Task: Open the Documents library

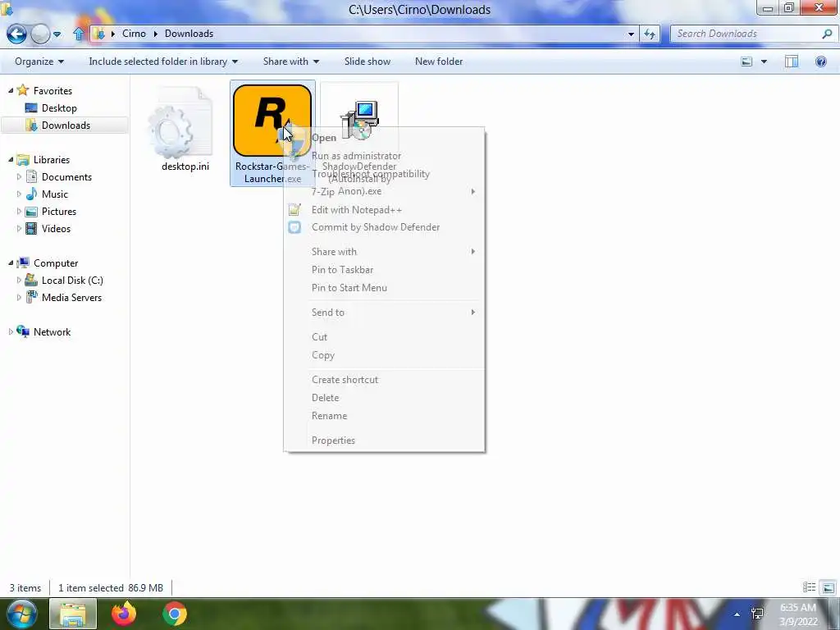Action: [x=66, y=177]
